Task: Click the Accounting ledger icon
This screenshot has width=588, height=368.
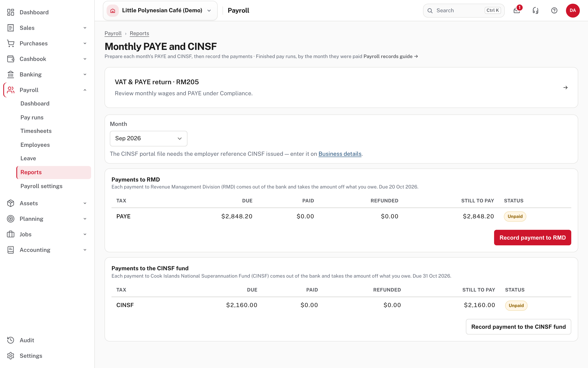Action: tap(10, 250)
